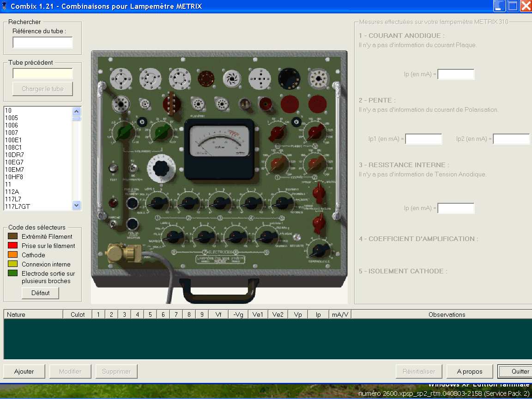Click the Vf column header
The height and width of the screenshot is (399, 532).
[x=218, y=314]
